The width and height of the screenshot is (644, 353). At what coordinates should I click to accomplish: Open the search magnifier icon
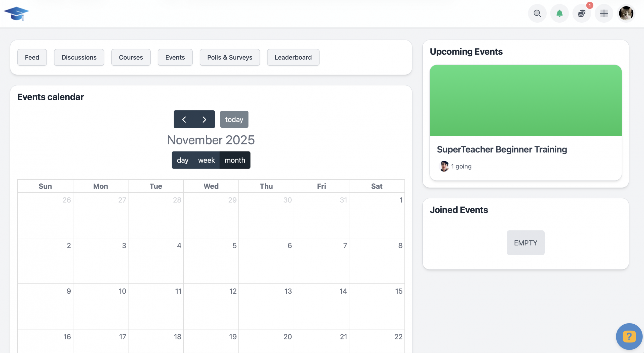click(x=537, y=13)
